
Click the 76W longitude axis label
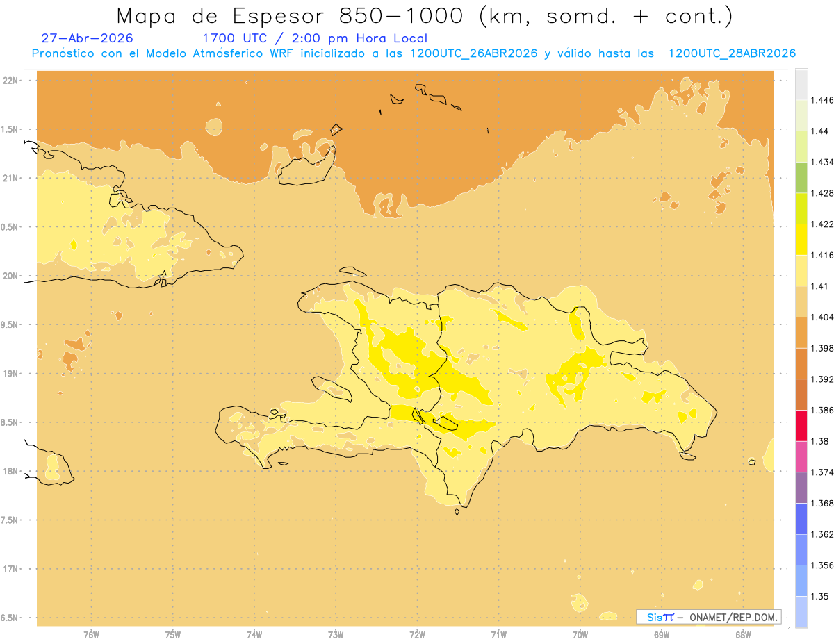91,634
